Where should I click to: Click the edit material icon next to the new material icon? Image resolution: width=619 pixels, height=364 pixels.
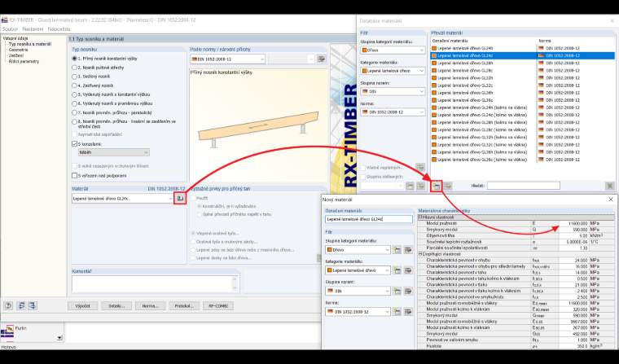pyautogui.click(x=447, y=186)
